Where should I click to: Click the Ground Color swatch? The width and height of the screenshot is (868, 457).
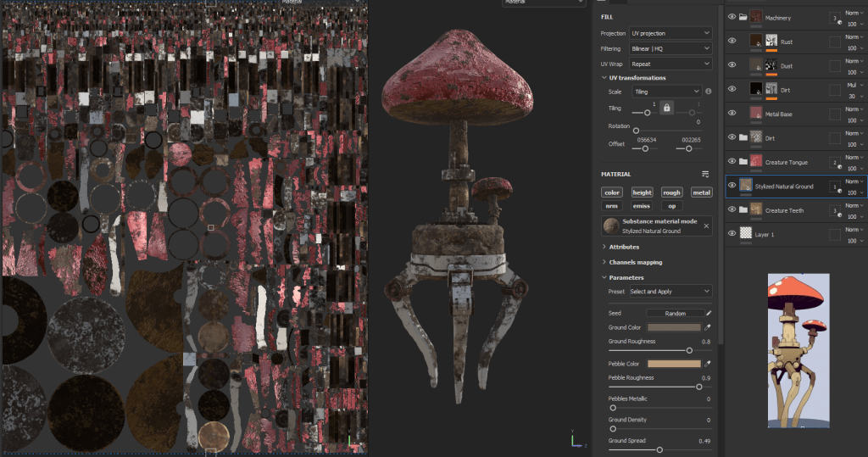pos(675,327)
